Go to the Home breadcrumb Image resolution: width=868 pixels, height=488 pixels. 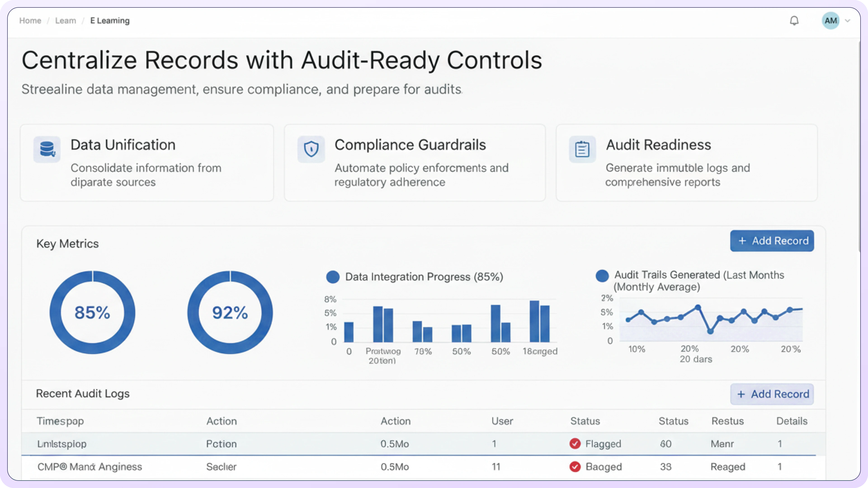[30, 21]
